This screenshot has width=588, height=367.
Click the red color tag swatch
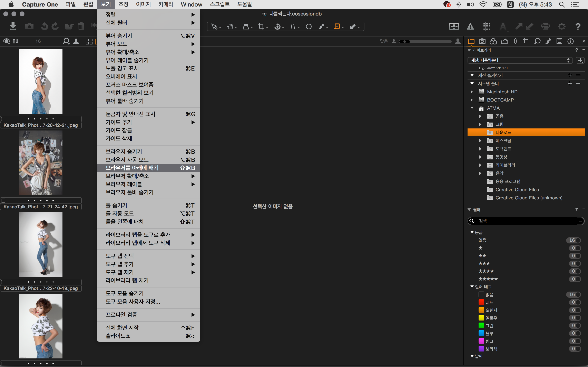click(x=481, y=302)
